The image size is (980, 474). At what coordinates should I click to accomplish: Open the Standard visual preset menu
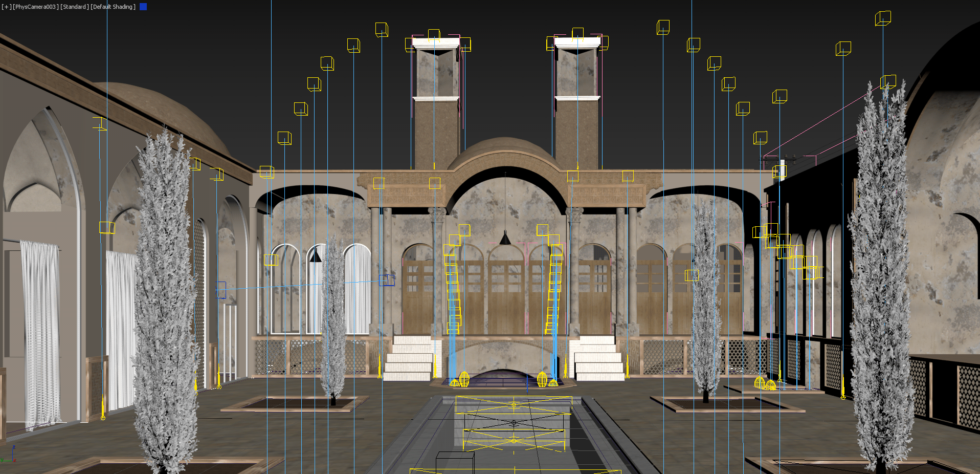[x=75, y=7]
